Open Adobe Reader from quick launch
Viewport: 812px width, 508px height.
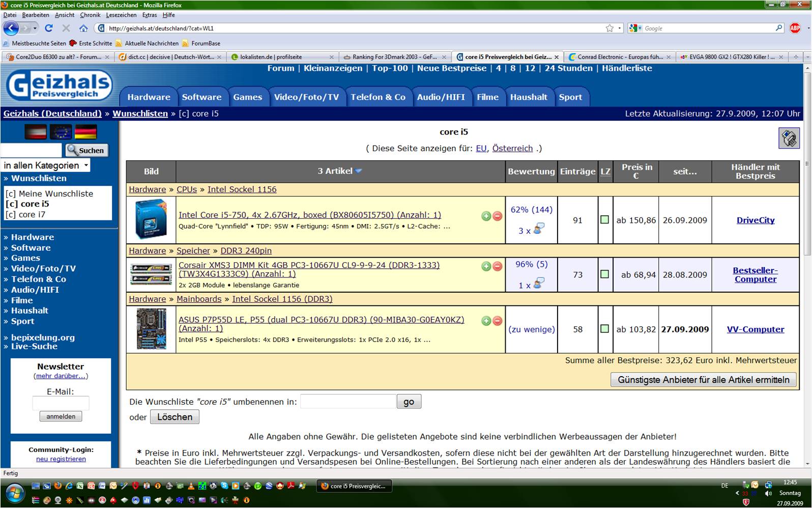pos(291,486)
